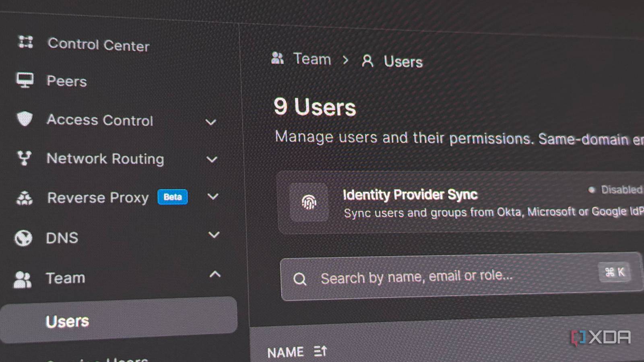
Task: Collapse the Team section chevron
Action: [x=215, y=274]
